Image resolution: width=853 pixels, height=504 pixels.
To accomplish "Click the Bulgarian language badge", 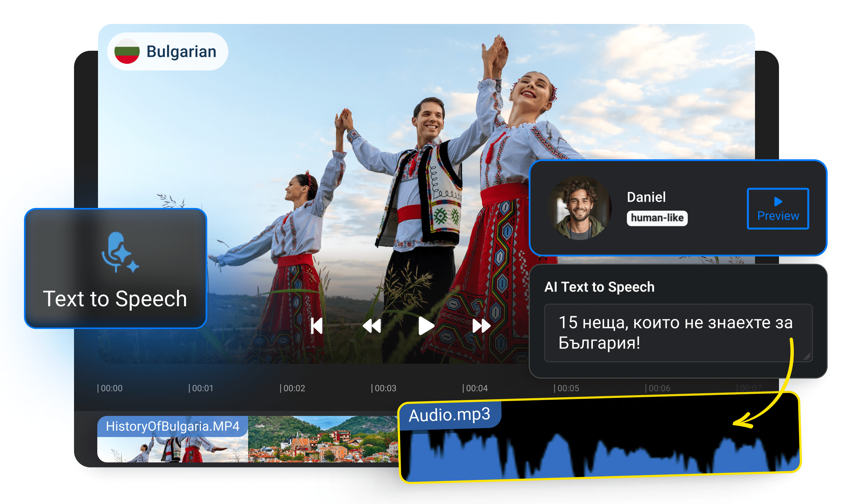I will pyautogui.click(x=167, y=51).
